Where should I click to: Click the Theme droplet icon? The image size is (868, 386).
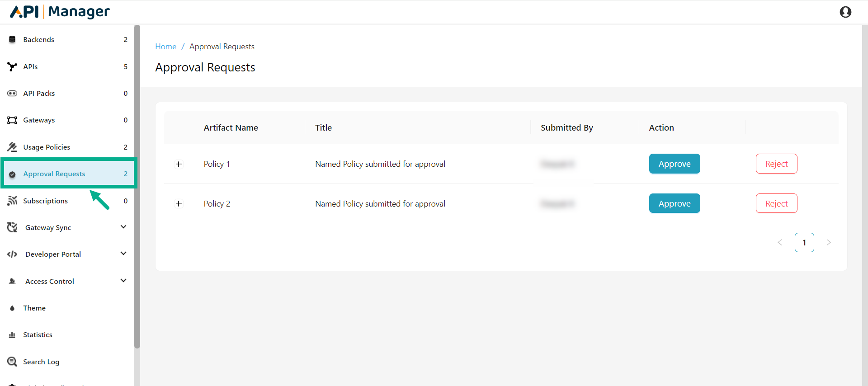pyautogui.click(x=12, y=308)
